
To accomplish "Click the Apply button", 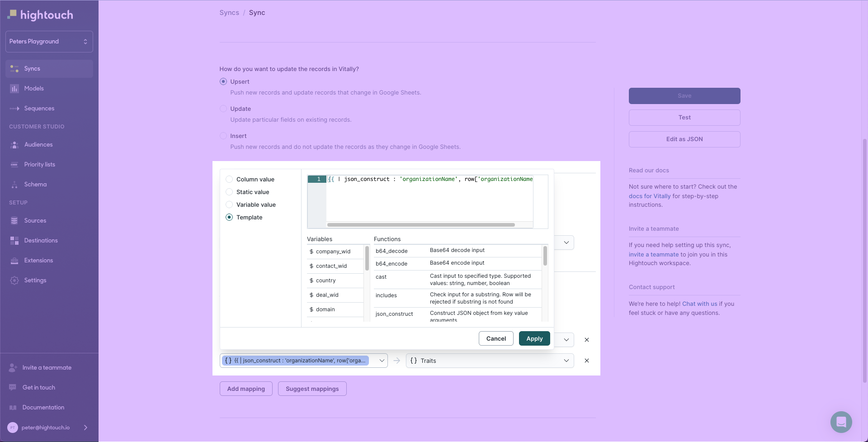I will [534, 338].
